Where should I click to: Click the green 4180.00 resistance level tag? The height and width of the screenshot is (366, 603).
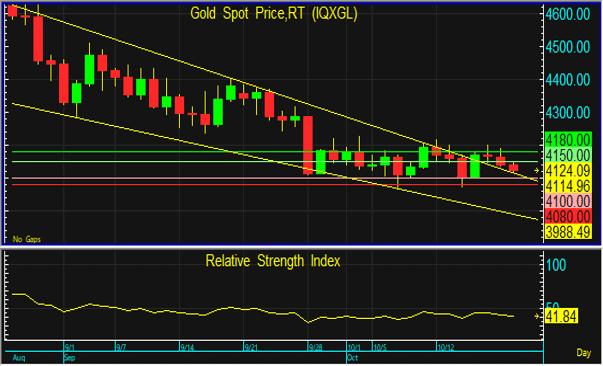[568, 140]
